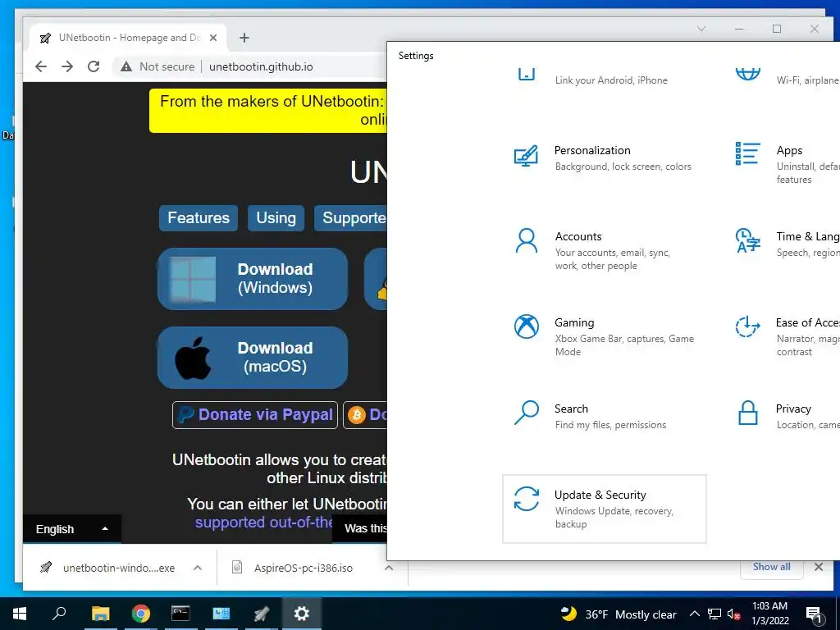The height and width of the screenshot is (630, 840).
Task: Click Apps heading text
Action: [x=790, y=151]
